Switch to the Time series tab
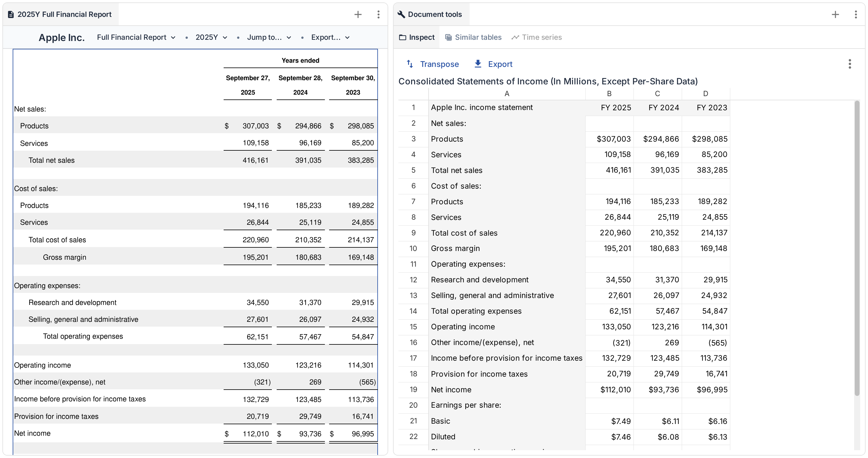The width and height of the screenshot is (868, 458). [x=537, y=37]
